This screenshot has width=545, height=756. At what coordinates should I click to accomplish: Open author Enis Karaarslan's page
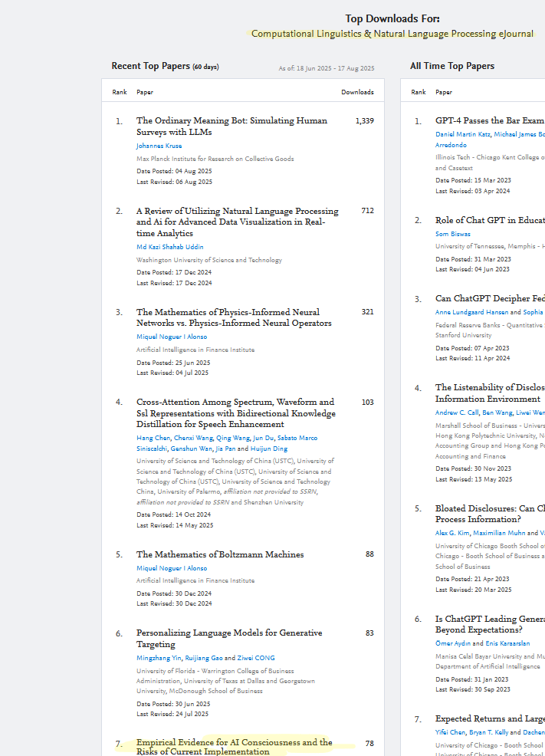[507, 643]
